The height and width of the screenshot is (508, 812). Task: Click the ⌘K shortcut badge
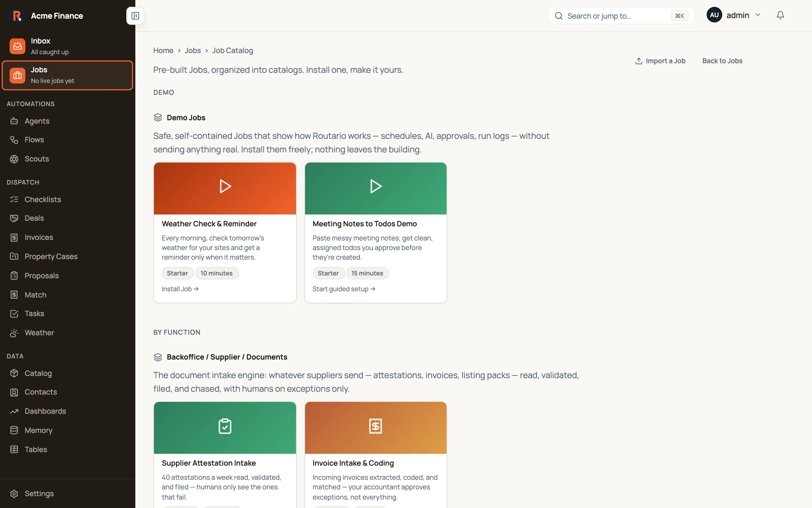tap(679, 16)
